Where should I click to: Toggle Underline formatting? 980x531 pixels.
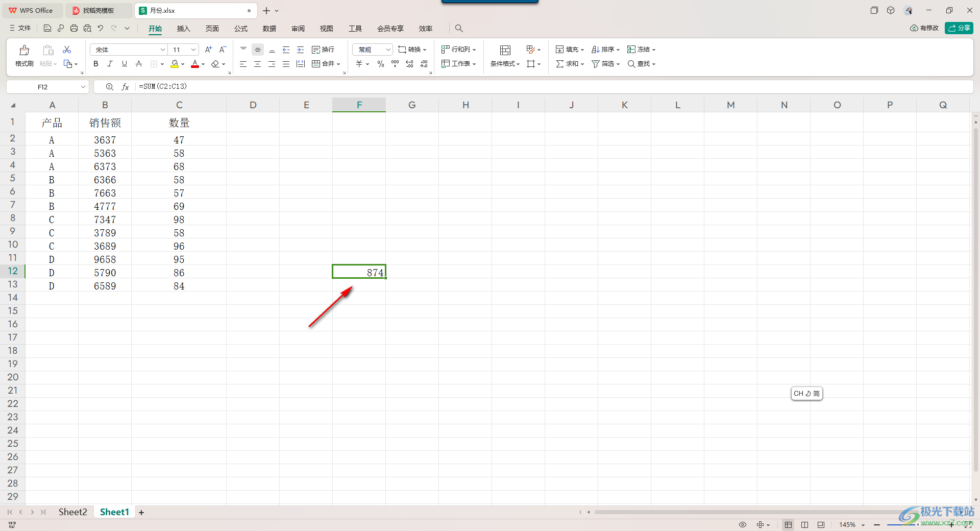(124, 64)
